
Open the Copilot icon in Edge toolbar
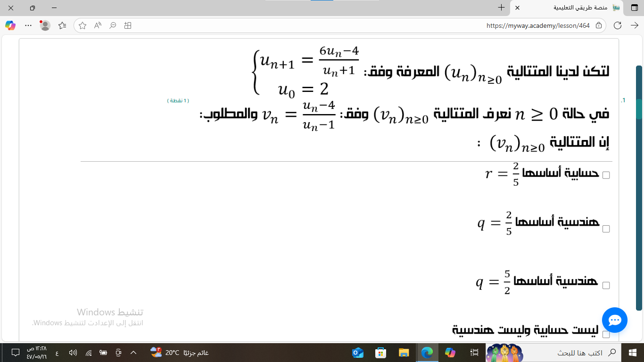[10, 25]
